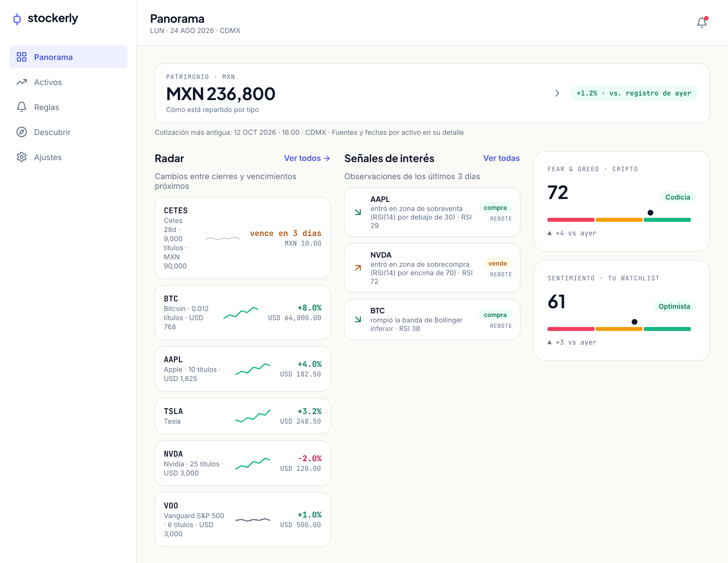Click the compra tag on AAPL signal
The width and height of the screenshot is (728, 563).
(x=495, y=208)
